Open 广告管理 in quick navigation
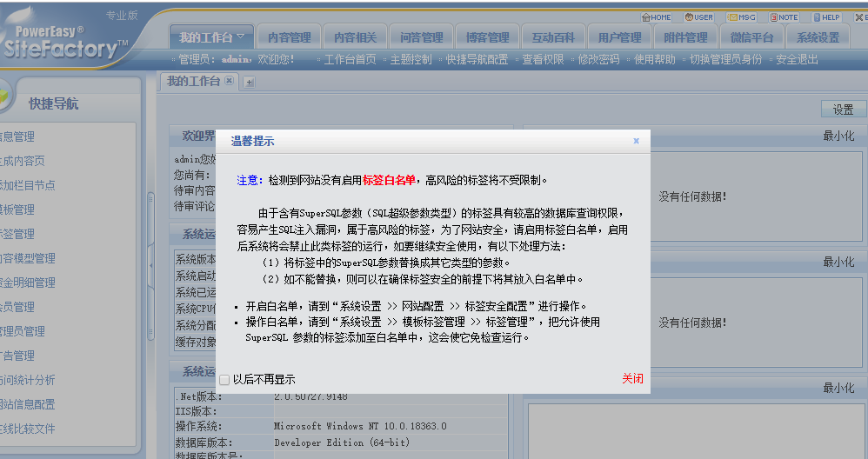 17,356
